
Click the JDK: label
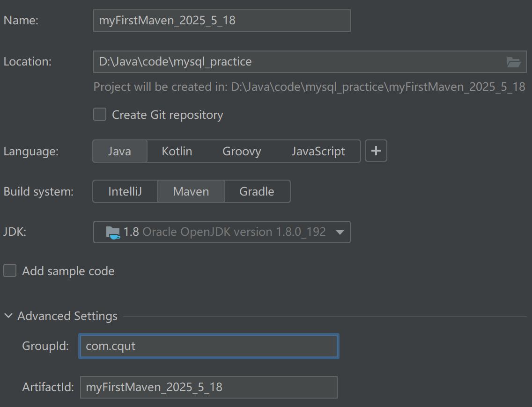pos(15,232)
